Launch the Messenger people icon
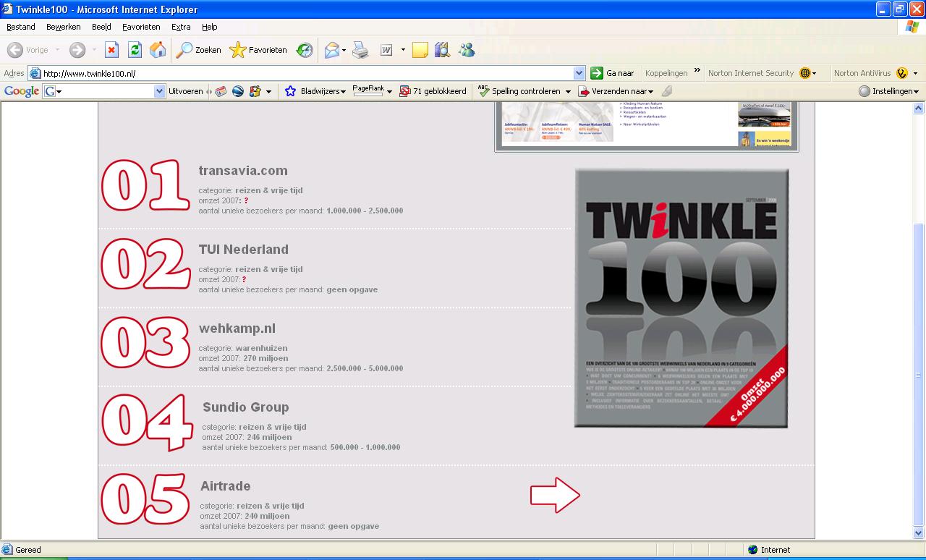The width and height of the screenshot is (926, 560). coord(467,50)
